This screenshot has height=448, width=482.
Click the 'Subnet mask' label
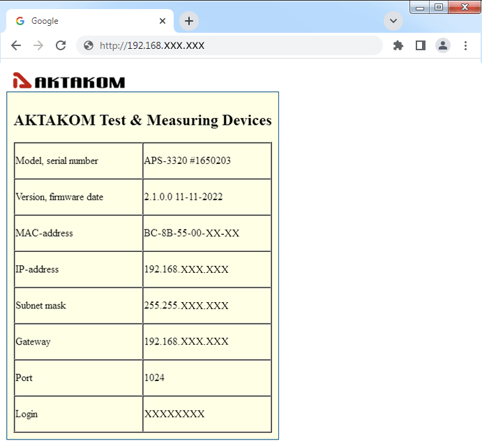(x=41, y=306)
